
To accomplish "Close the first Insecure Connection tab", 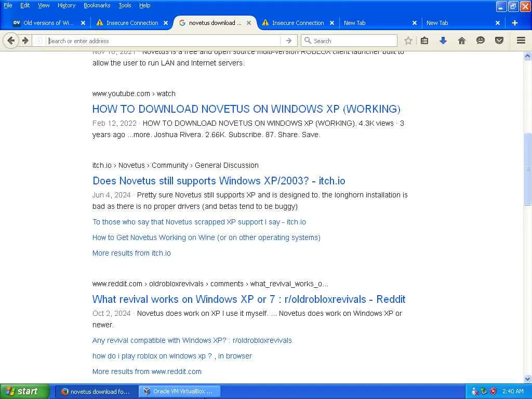I will click(x=166, y=23).
